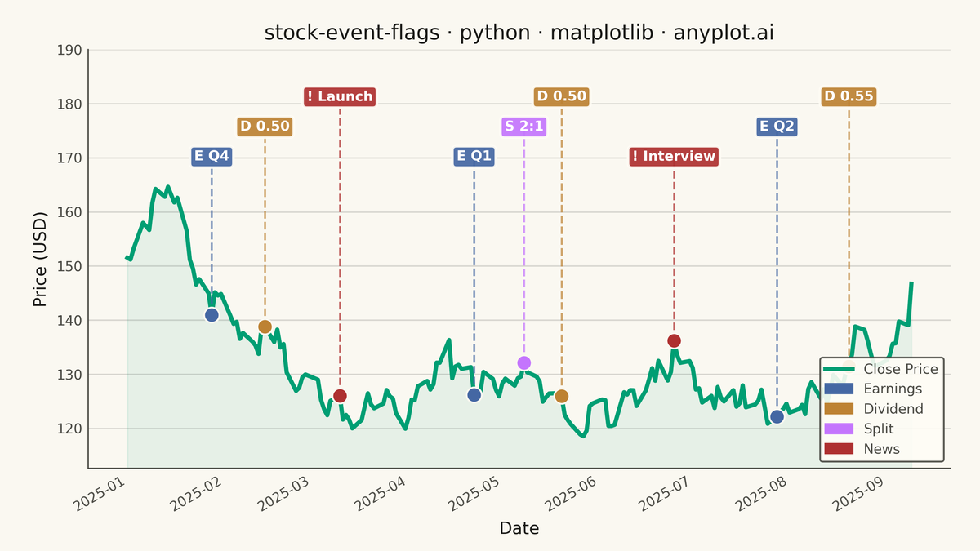
Task: Click the ! Launch news flag label
Action: [340, 96]
